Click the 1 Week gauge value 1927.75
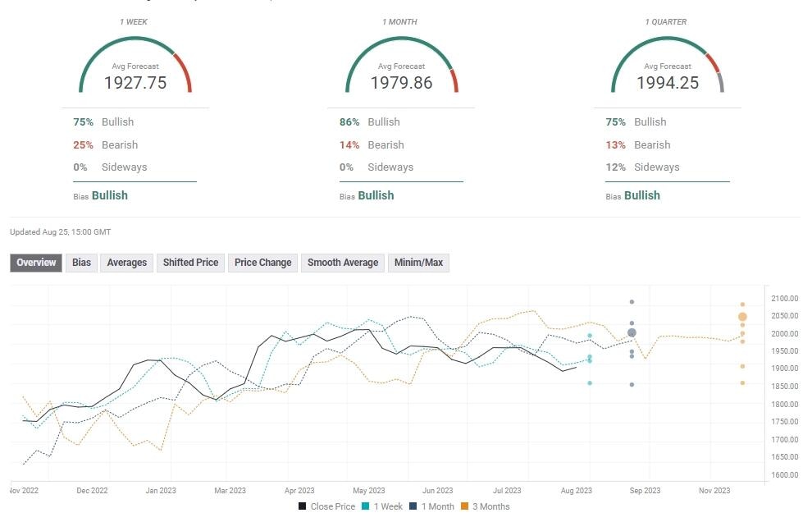The width and height of the screenshot is (812, 522). click(135, 82)
